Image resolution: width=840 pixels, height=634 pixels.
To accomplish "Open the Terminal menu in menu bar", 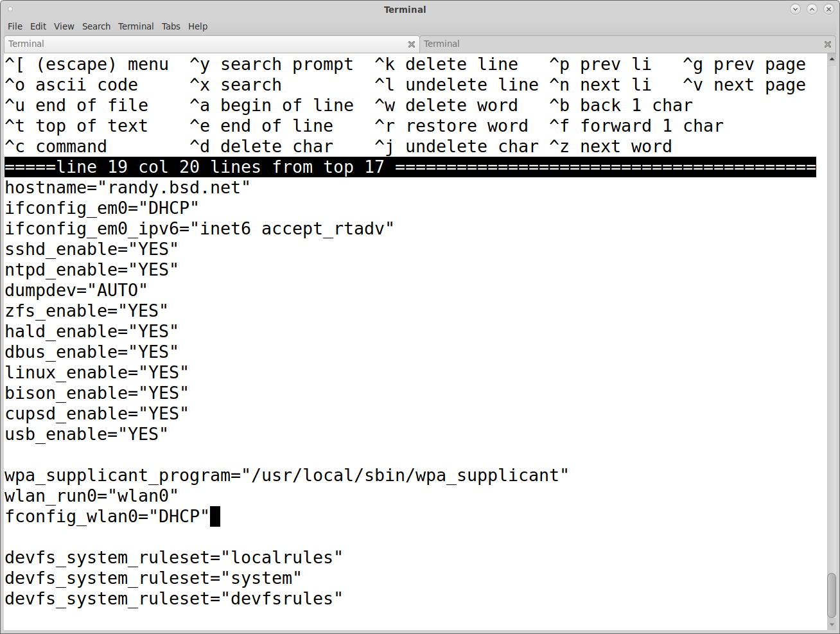I will tap(136, 26).
